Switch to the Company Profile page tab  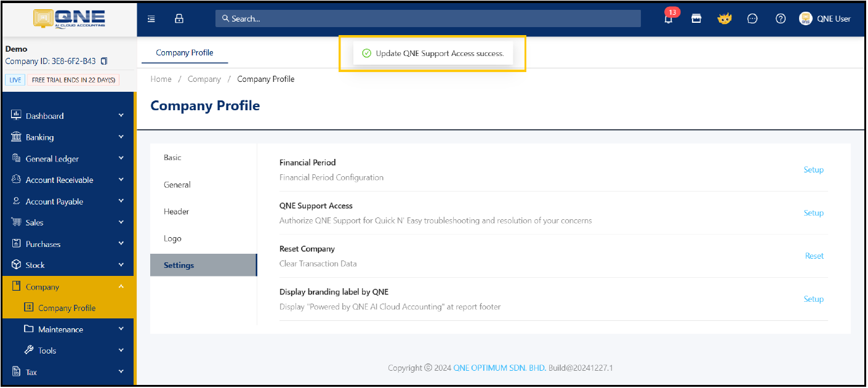(185, 52)
